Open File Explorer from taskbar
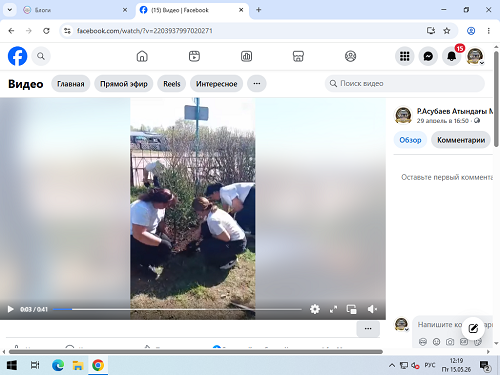This screenshot has width=500, height=375. click(x=78, y=365)
